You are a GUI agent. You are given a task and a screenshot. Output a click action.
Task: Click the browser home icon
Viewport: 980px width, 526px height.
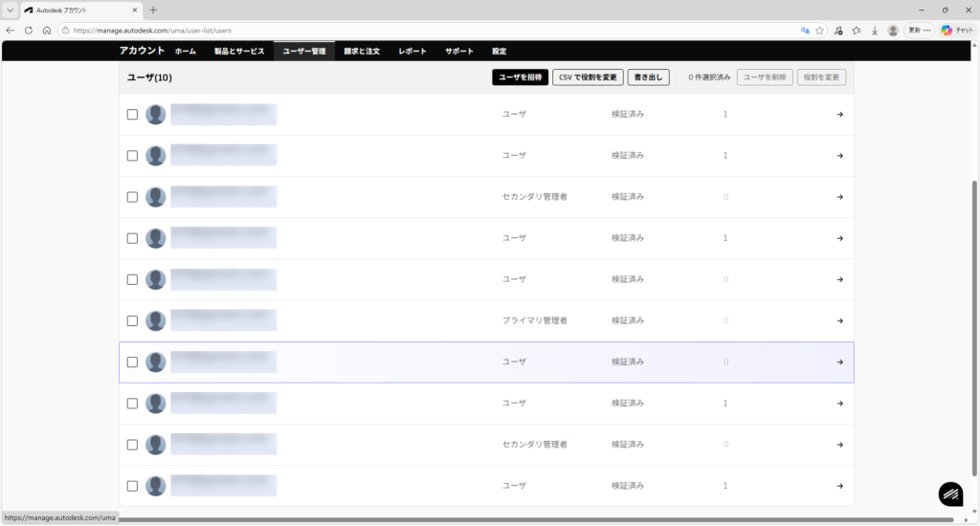pyautogui.click(x=47, y=30)
